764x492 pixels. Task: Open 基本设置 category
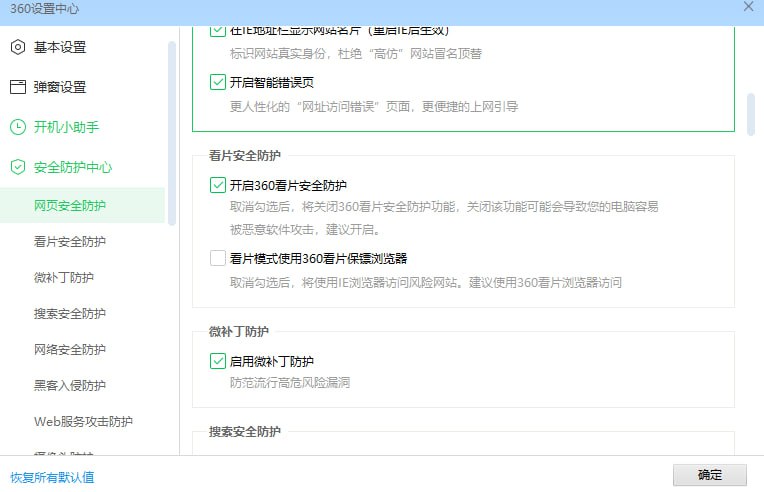click(60, 47)
